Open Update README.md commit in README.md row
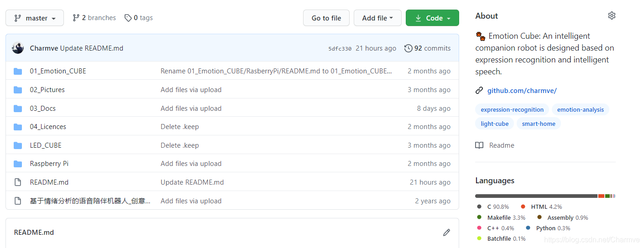644x248 pixels. coord(192,182)
